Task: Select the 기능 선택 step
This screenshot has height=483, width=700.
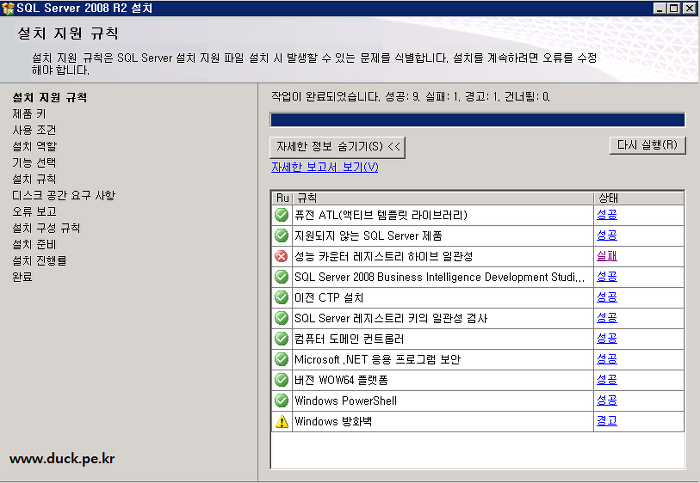Action: pos(34,162)
